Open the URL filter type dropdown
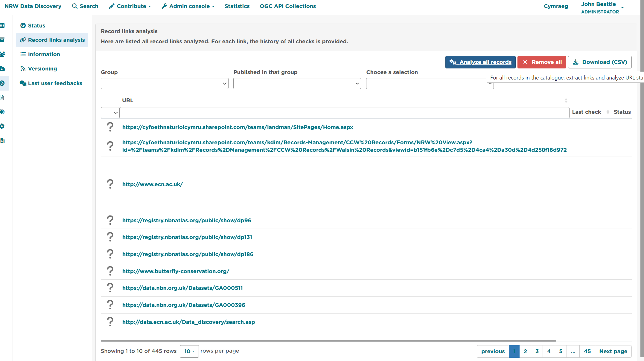Screen dimensions: 644x361 coord(110,113)
